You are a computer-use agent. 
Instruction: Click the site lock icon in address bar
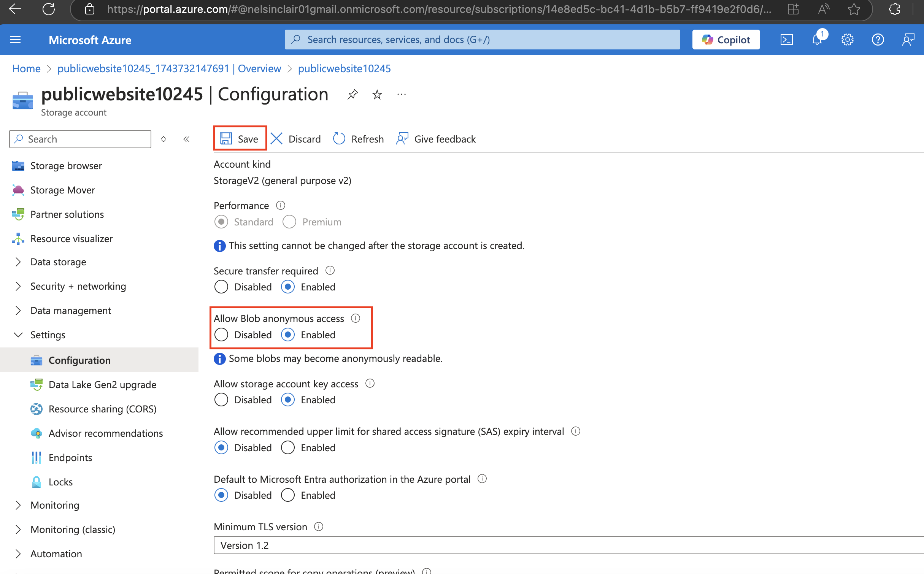90,9
